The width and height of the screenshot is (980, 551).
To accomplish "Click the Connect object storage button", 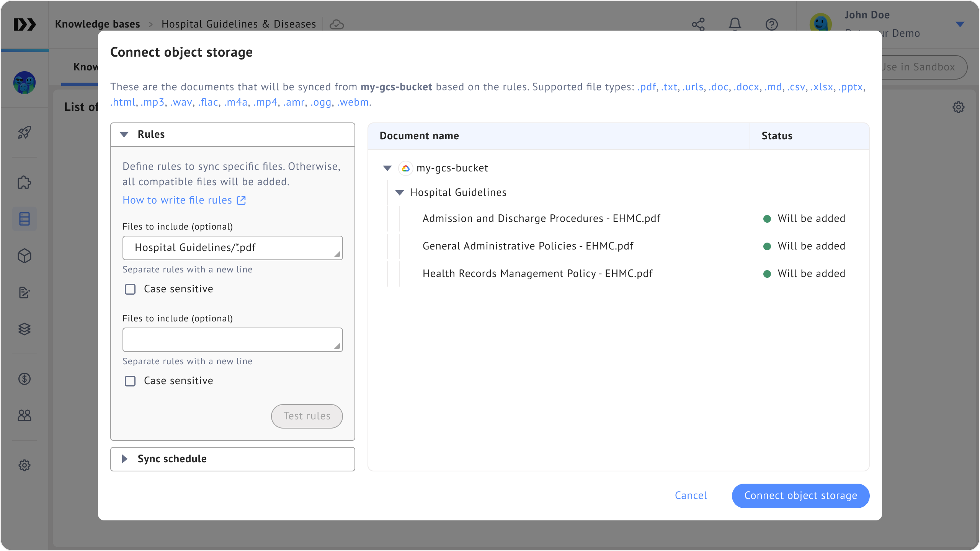I will [800, 496].
